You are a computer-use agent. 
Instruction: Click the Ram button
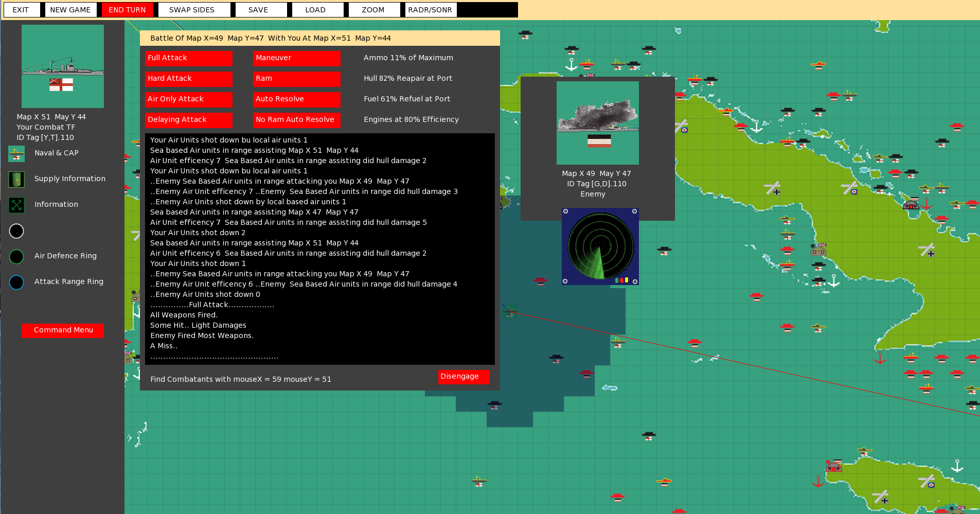[296, 79]
